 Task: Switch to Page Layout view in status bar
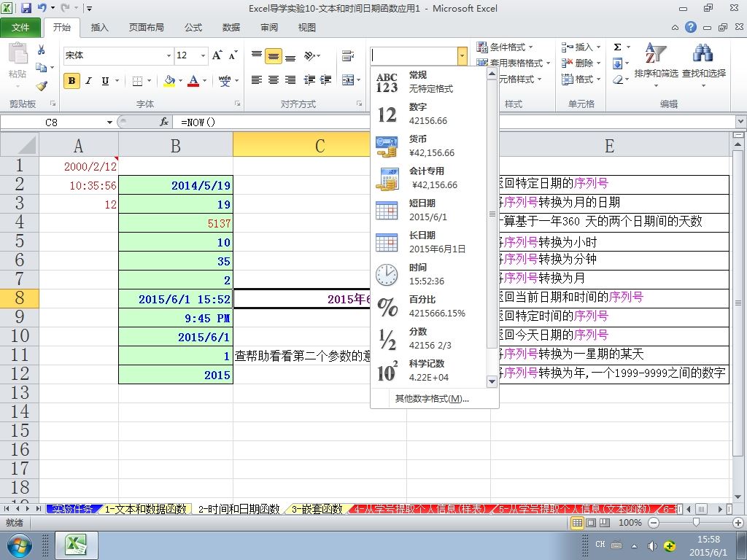click(x=591, y=523)
